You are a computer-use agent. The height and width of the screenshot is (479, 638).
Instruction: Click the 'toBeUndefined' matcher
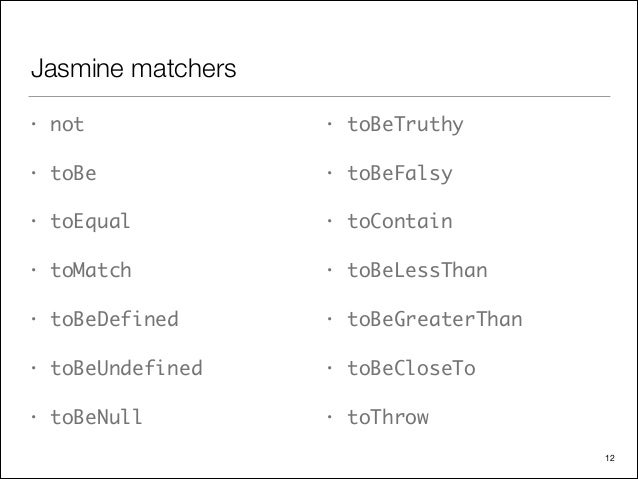[126, 368]
